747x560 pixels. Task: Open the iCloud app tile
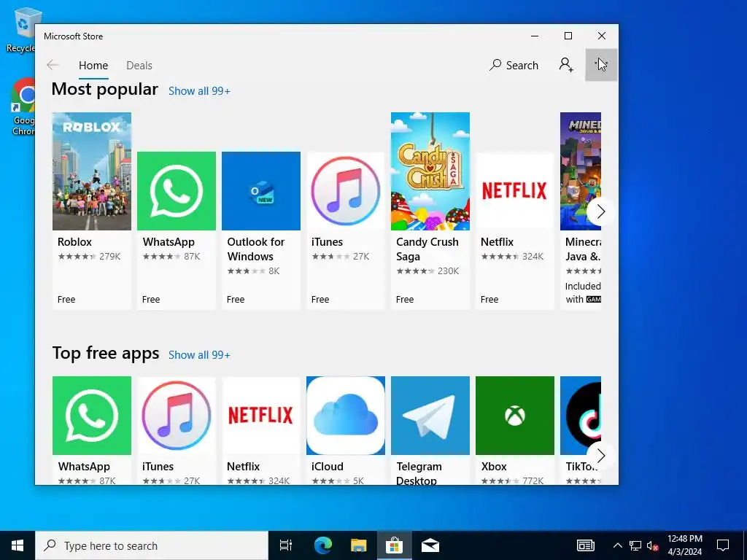click(345, 430)
